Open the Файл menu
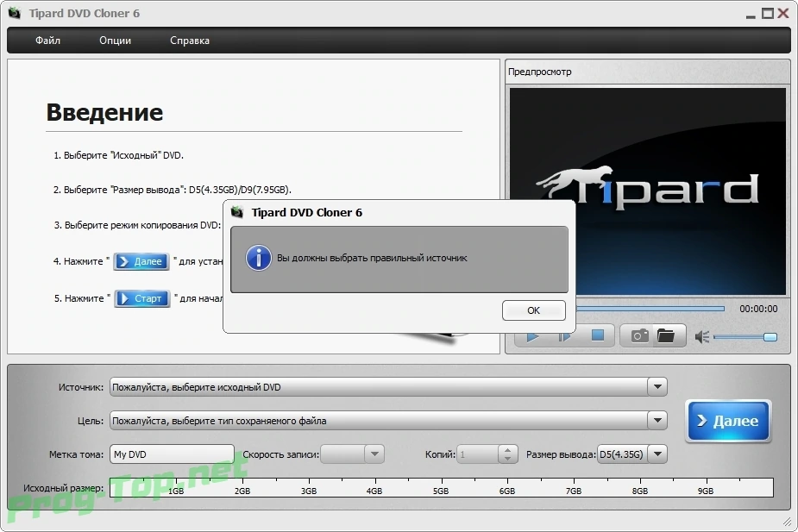798x532 pixels. click(x=47, y=41)
